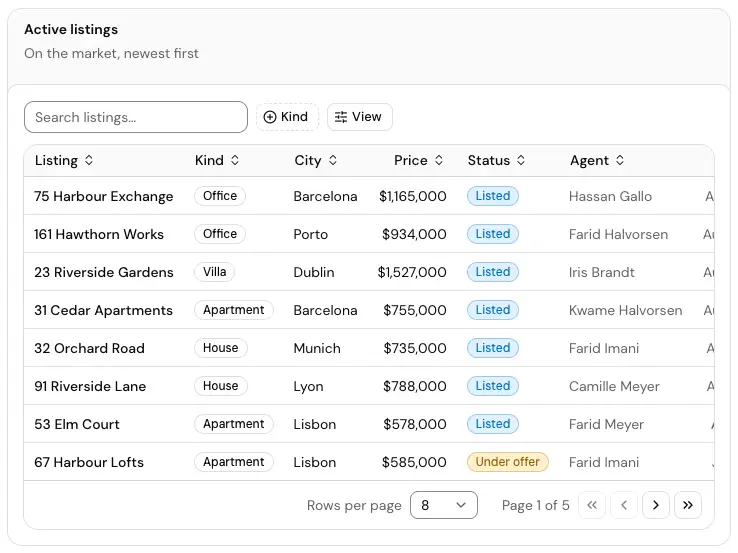Sort by the City column header

coord(316,160)
